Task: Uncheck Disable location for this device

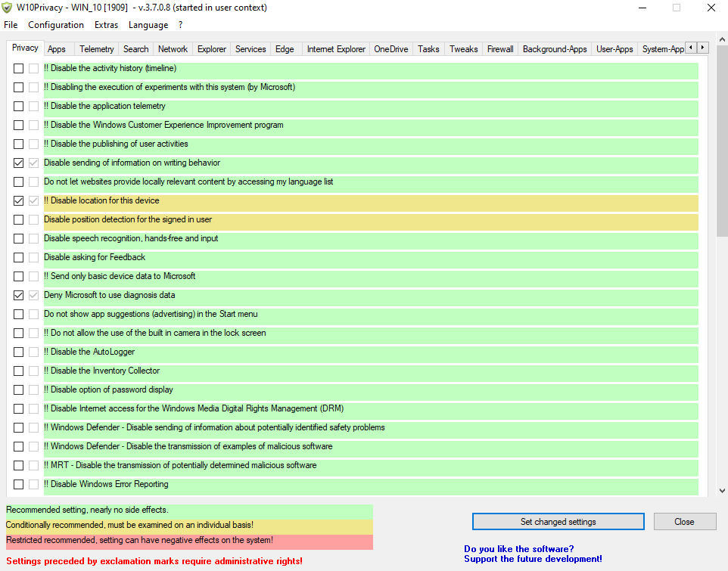Action: 19,200
